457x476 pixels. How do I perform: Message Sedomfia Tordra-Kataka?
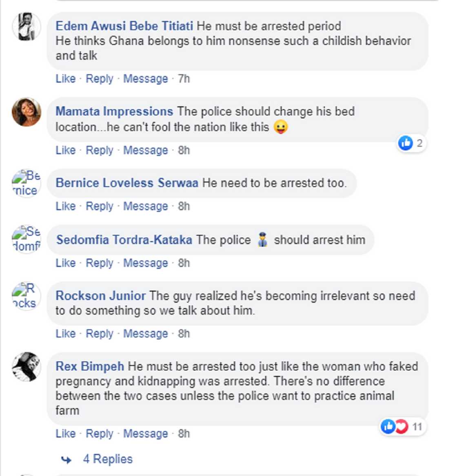(x=146, y=263)
